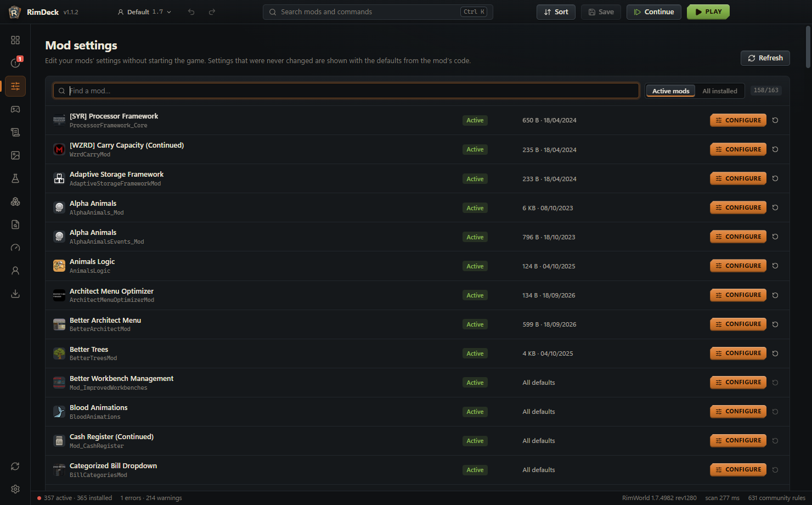Click the Save button
This screenshot has width=812, height=505.
tap(601, 12)
